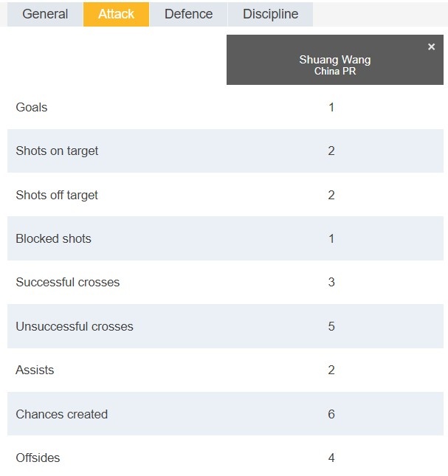Image resolution: width=448 pixels, height=476 pixels.
Task: Click the Successful crosses value 3
Action: click(x=331, y=283)
